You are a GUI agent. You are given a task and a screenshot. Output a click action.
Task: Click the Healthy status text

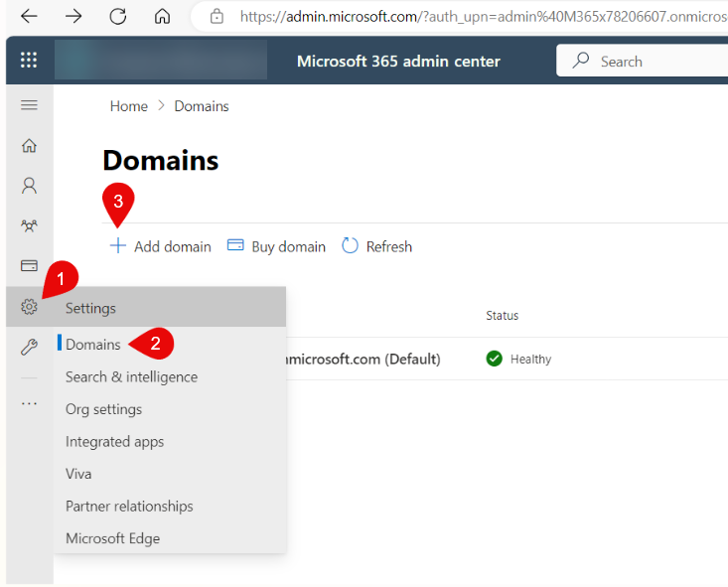(530, 360)
